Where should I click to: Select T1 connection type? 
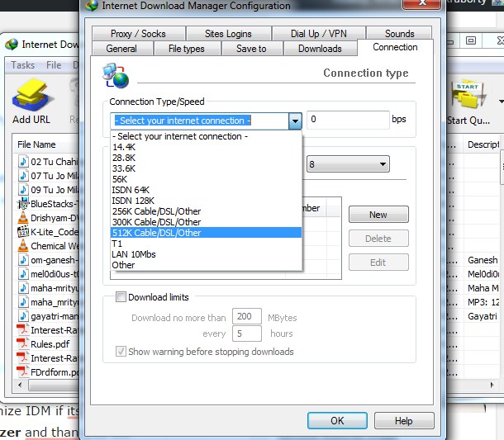tap(206, 244)
